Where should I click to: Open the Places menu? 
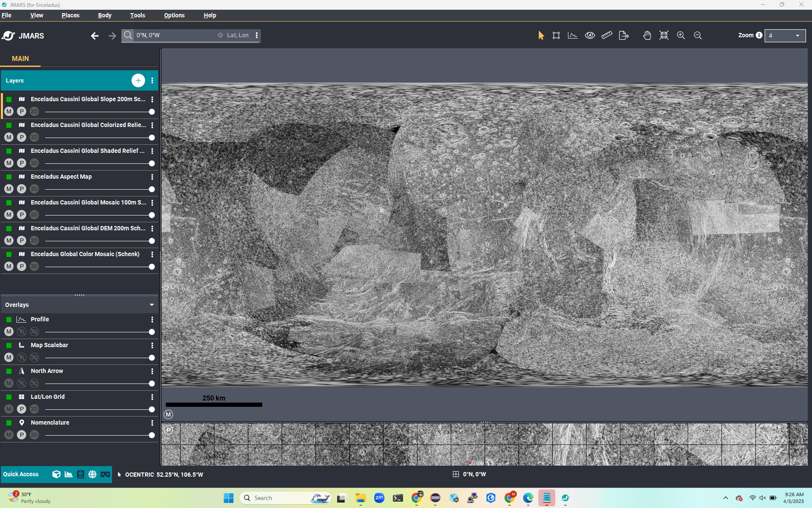coord(70,15)
